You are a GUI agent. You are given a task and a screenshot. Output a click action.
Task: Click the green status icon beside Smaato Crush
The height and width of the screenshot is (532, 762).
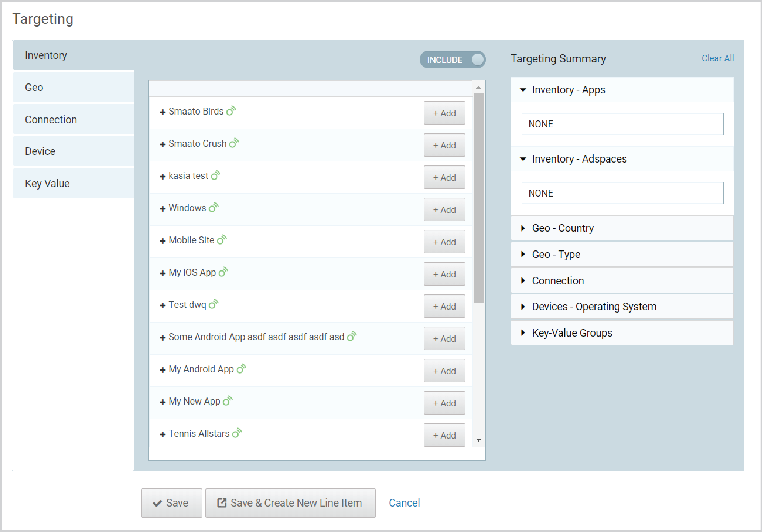pos(234,143)
